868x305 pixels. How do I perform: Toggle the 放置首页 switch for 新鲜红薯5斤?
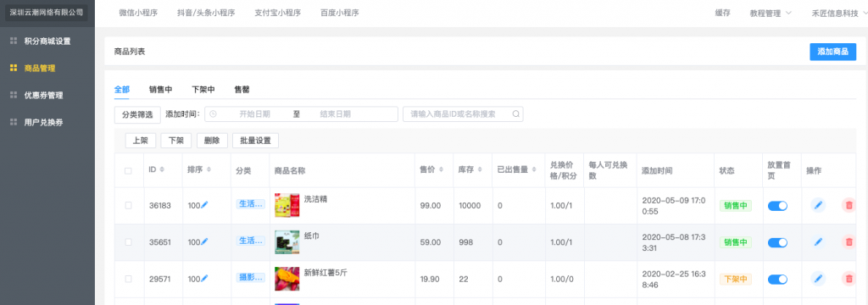777,279
